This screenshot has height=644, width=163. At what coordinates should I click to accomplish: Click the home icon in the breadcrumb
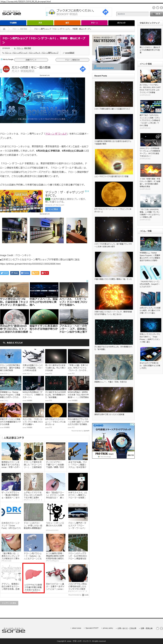4,29
